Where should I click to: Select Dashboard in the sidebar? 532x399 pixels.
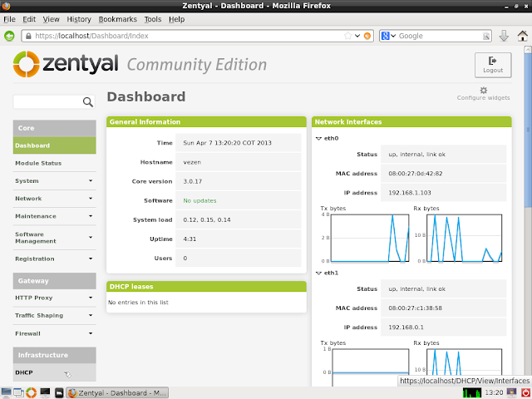click(x=54, y=145)
